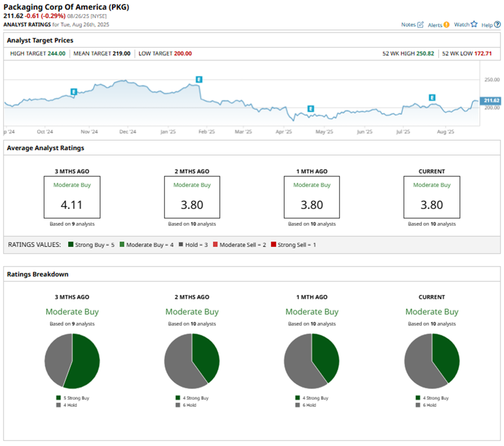Click the earnings marker near Feb '25
The height and width of the screenshot is (446, 504).
(x=199, y=79)
